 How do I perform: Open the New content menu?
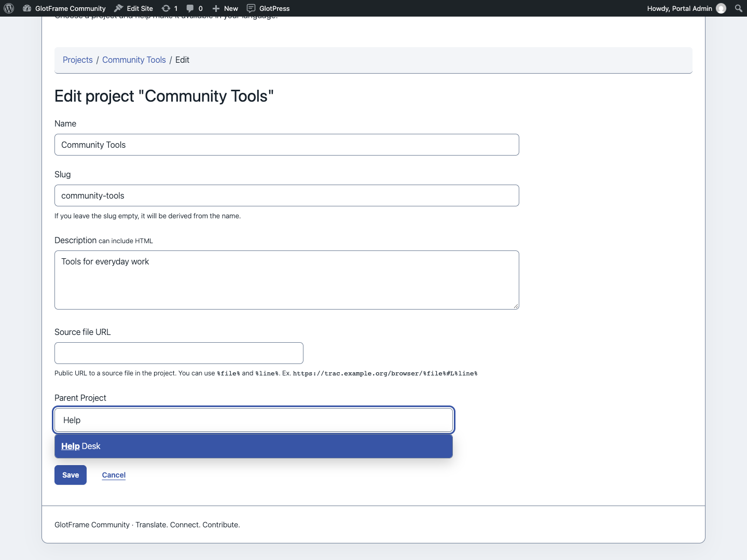pos(225,8)
